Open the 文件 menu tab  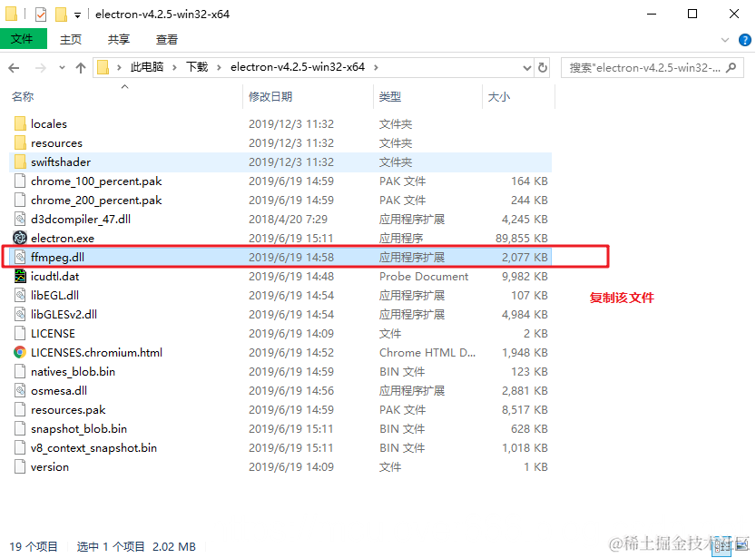[24, 39]
